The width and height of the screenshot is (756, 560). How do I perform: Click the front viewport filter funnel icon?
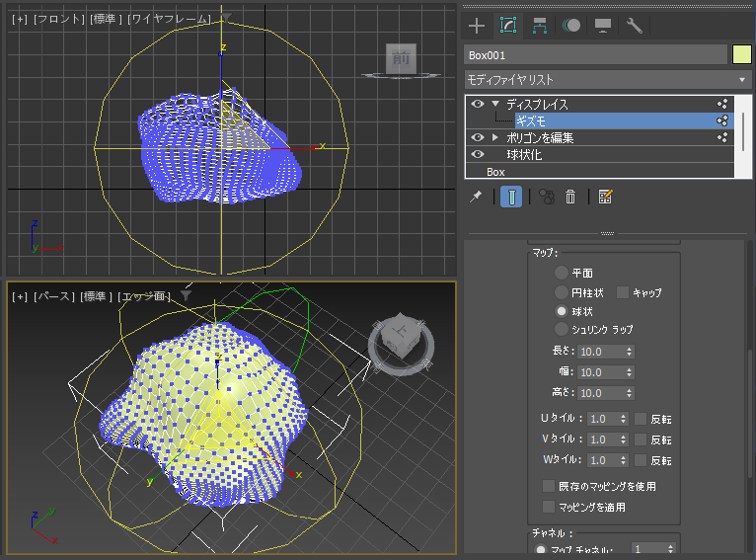click(x=226, y=19)
